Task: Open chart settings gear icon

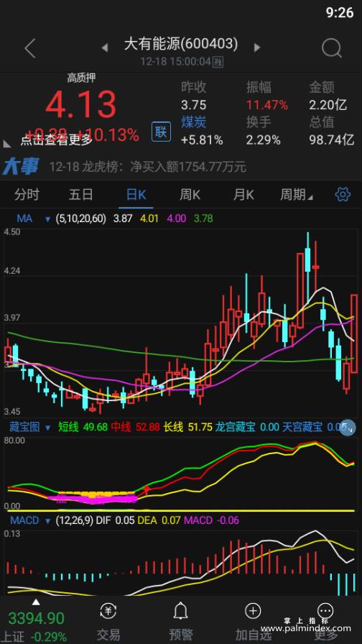Action: (x=343, y=194)
